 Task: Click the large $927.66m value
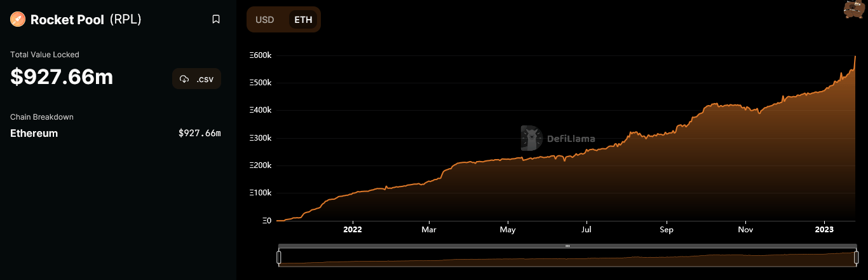62,78
